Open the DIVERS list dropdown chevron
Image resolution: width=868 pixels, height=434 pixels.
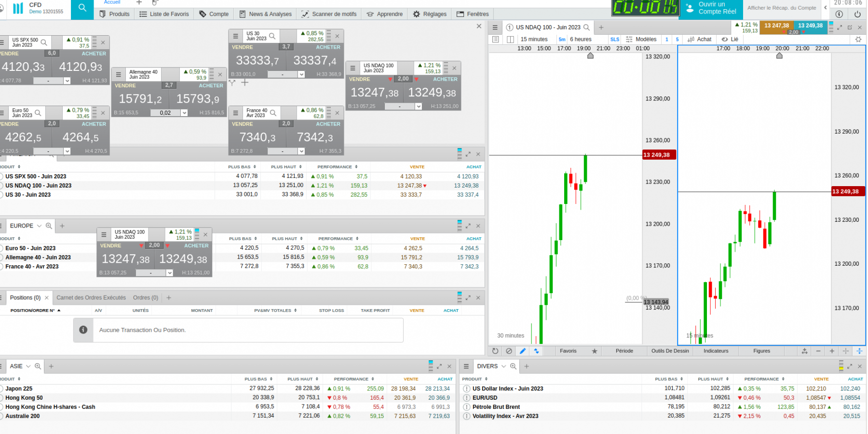504,366
